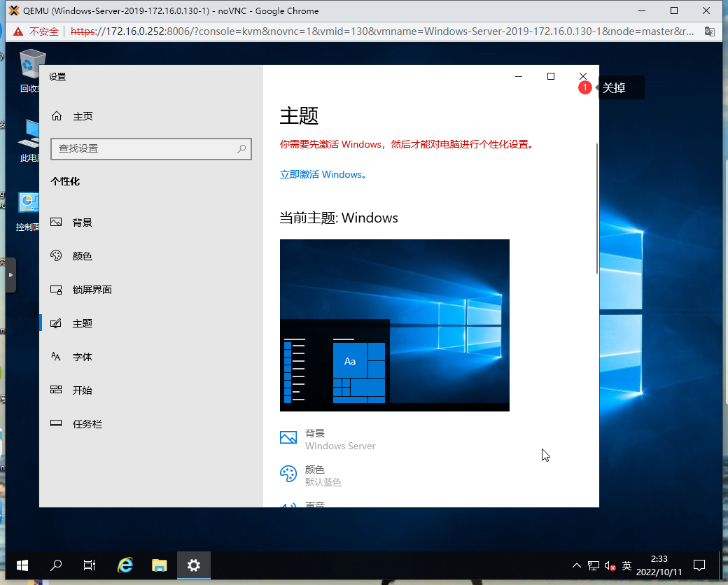Click the 任务栏 taskbar icon in sidebar

56,423
